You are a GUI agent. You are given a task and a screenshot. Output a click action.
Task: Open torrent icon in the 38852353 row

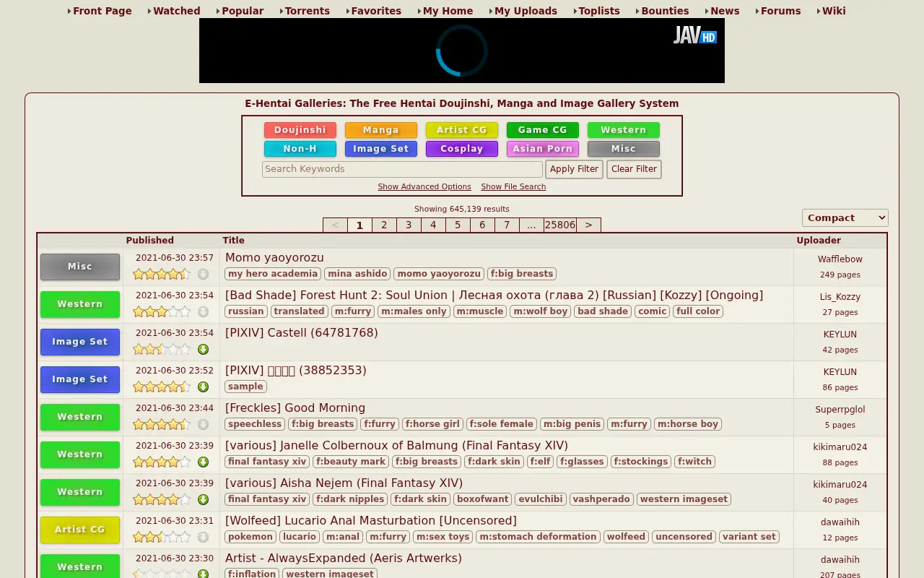[204, 387]
